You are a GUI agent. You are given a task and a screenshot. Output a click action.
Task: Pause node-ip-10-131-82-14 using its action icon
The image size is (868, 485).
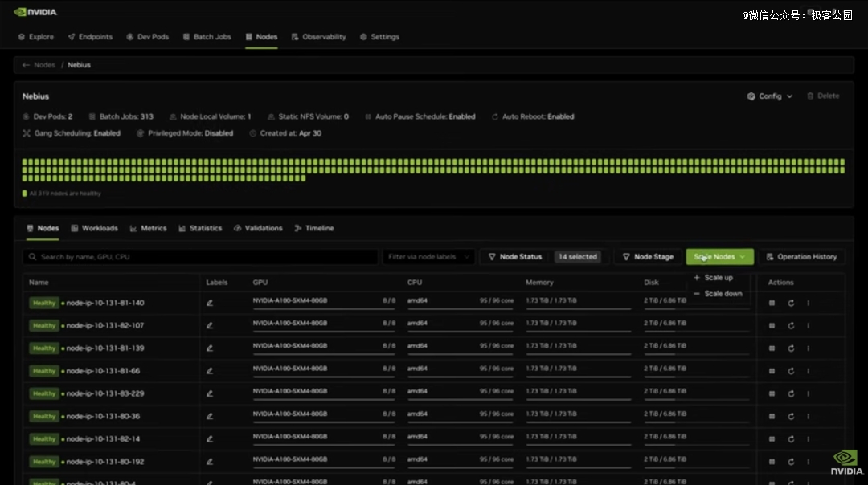[772, 439]
